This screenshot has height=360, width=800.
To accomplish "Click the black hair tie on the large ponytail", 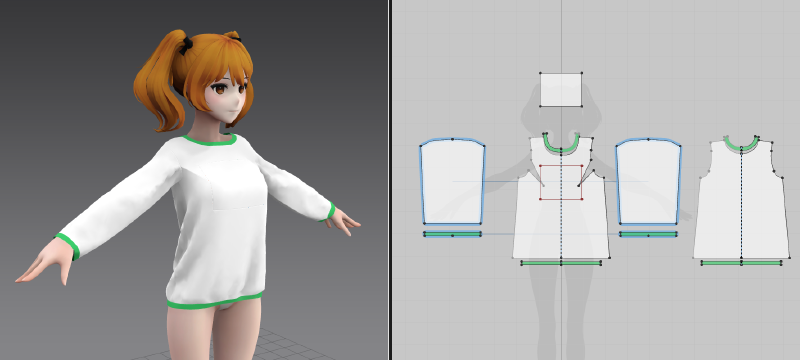I will [185, 45].
